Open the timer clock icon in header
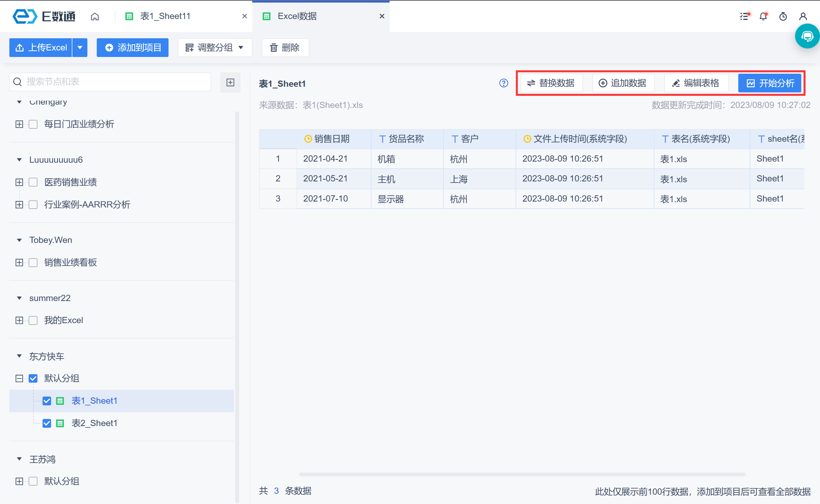Viewport: 820px width, 504px height. coord(783,16)
